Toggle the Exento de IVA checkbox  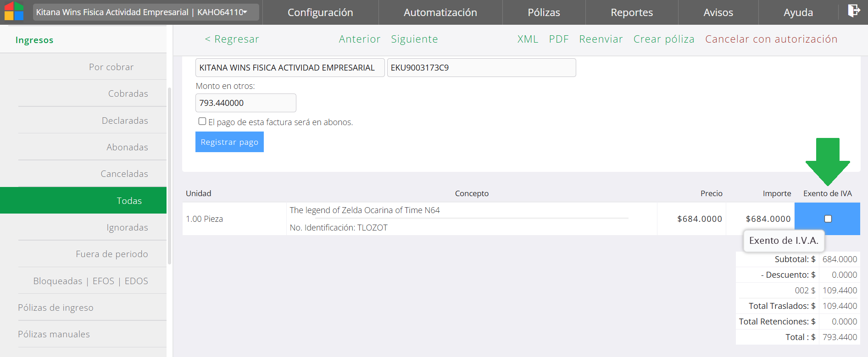pos(828,219)
